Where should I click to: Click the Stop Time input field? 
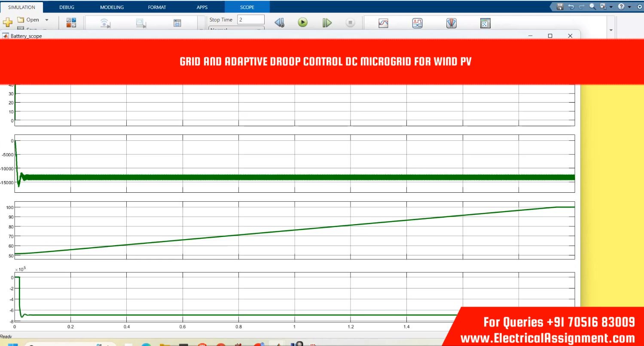(x=251, y=20)
